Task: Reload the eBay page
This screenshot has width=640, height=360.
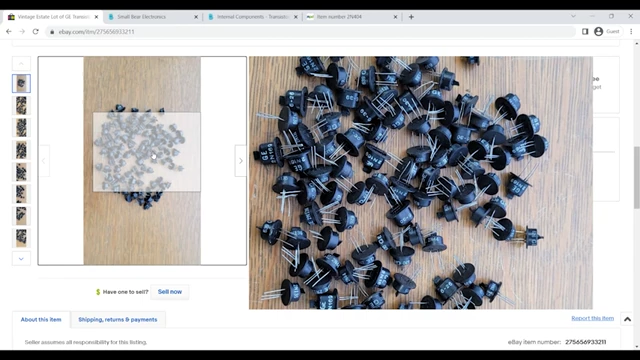Action: [x=36, y=31]
